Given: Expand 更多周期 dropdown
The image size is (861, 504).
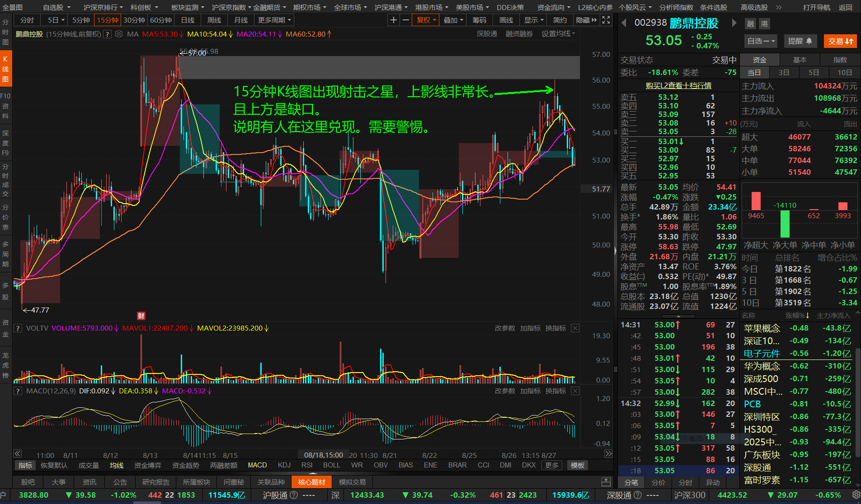Looking at the screenshot, I should tap(275, 20).
